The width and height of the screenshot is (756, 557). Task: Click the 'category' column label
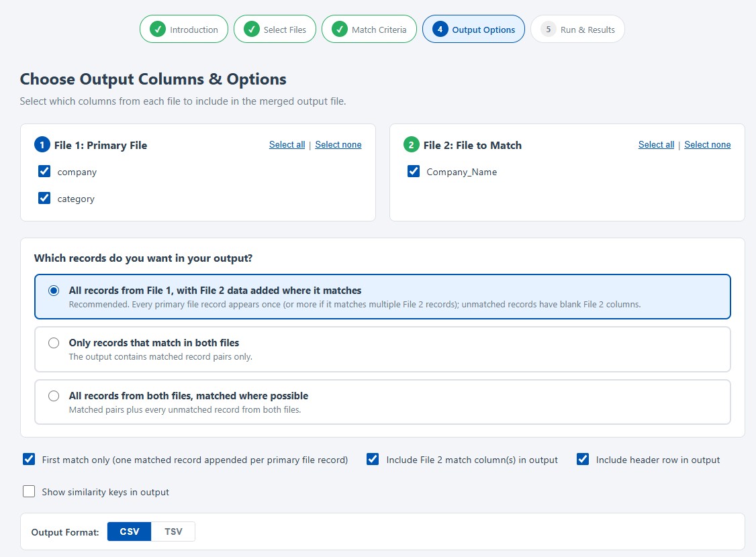[x=76, y=199]
